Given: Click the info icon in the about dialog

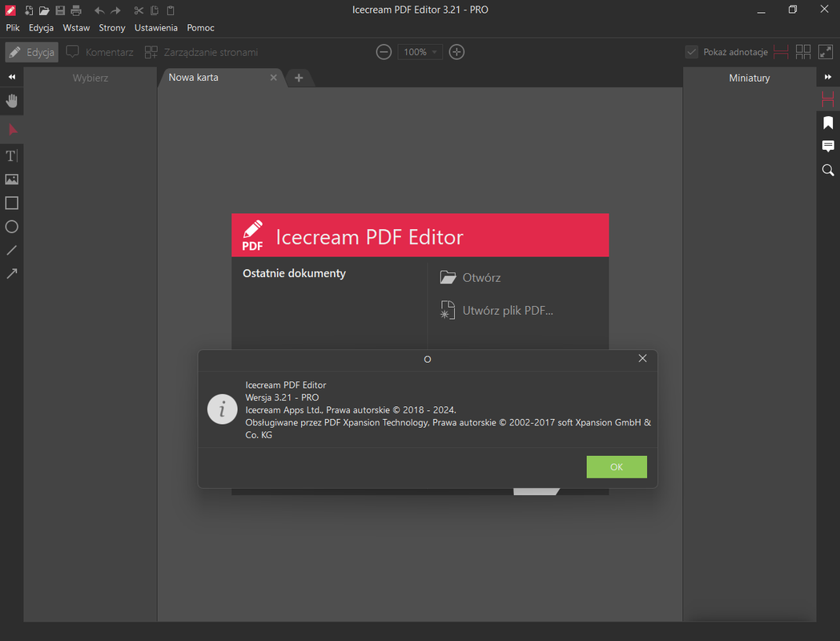Looking at the screenshot, I should coord(223,409).
